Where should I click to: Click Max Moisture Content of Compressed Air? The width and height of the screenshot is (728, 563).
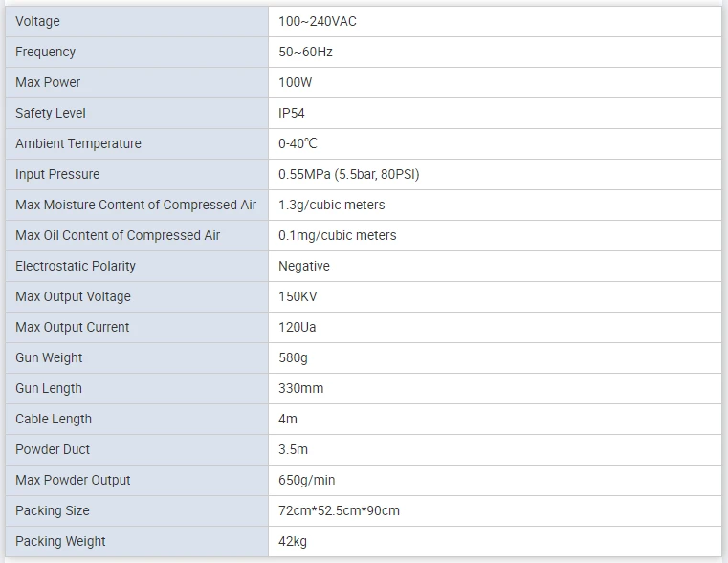click(136, 205)
